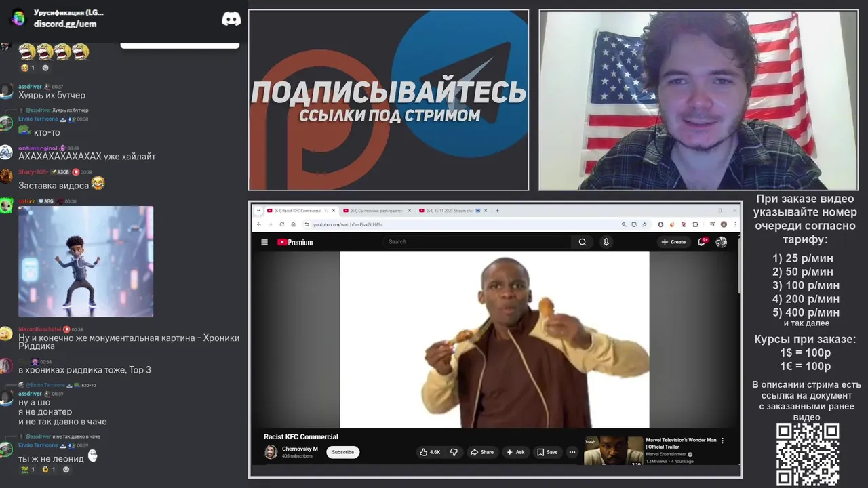The height and width of the screenshot is (488, 868).
Task: Click the YouTube Create button
Action: click(x=673, y=242)
